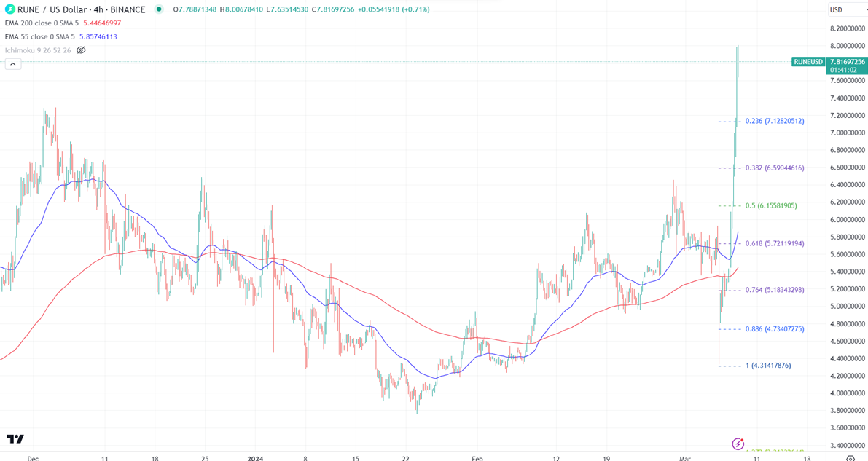Select the Fibonacci 1 (4.31417876) level label

(768, 366)
